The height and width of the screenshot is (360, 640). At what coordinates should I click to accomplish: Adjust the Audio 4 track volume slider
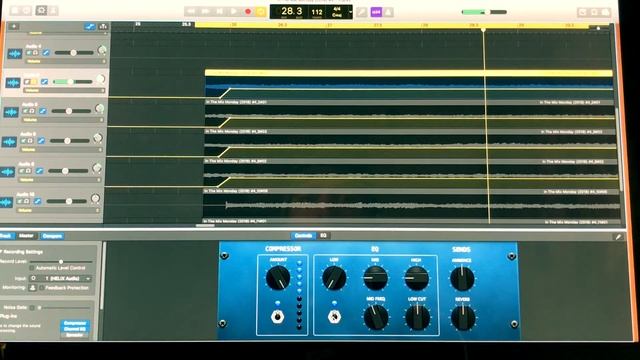click(73, 53)
